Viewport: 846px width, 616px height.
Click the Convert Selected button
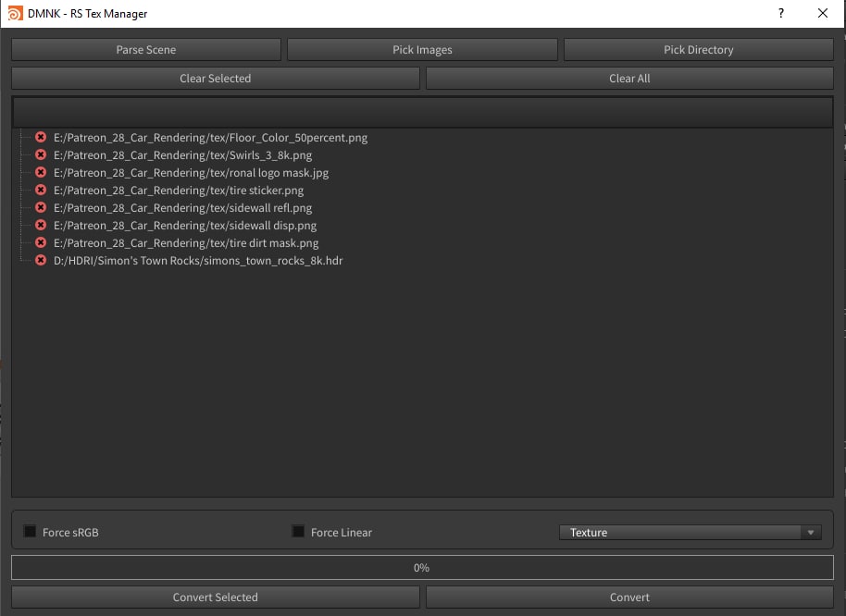click(216, 598)
